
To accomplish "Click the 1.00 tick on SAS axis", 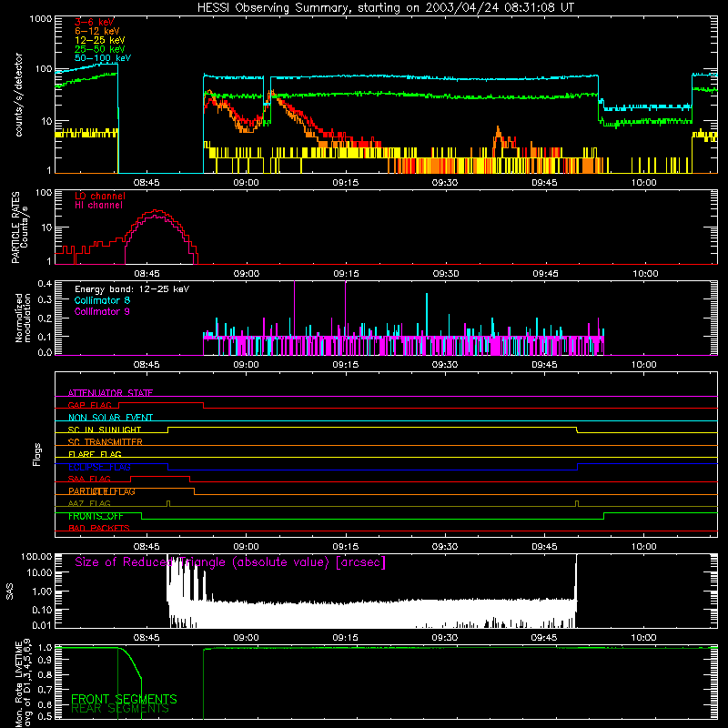I will click(x=42, y=591).
